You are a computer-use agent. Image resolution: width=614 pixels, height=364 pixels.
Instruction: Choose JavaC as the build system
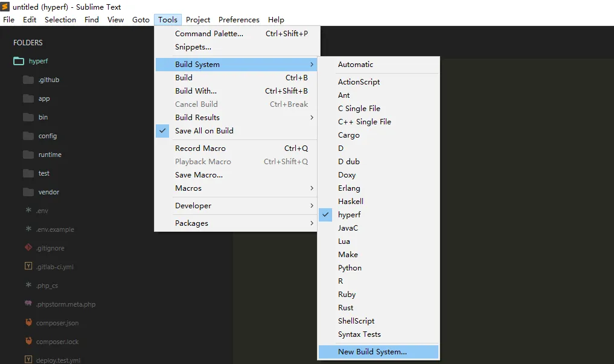click(x=379, y=228)
